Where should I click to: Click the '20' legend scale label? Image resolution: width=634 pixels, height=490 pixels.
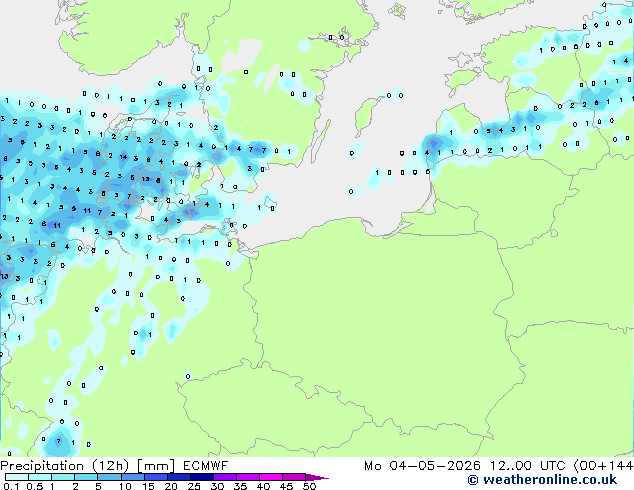171,486
